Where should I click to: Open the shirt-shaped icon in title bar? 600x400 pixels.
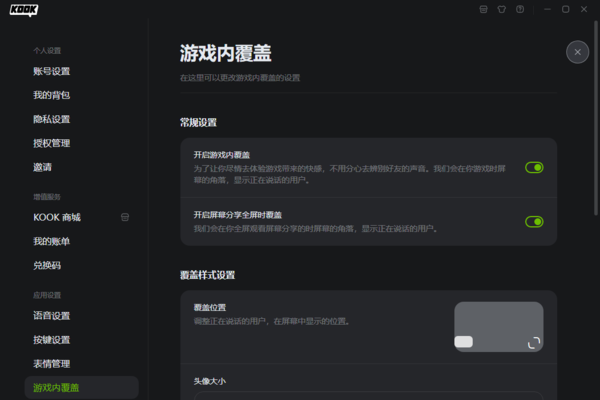click(x=502, y=9)
